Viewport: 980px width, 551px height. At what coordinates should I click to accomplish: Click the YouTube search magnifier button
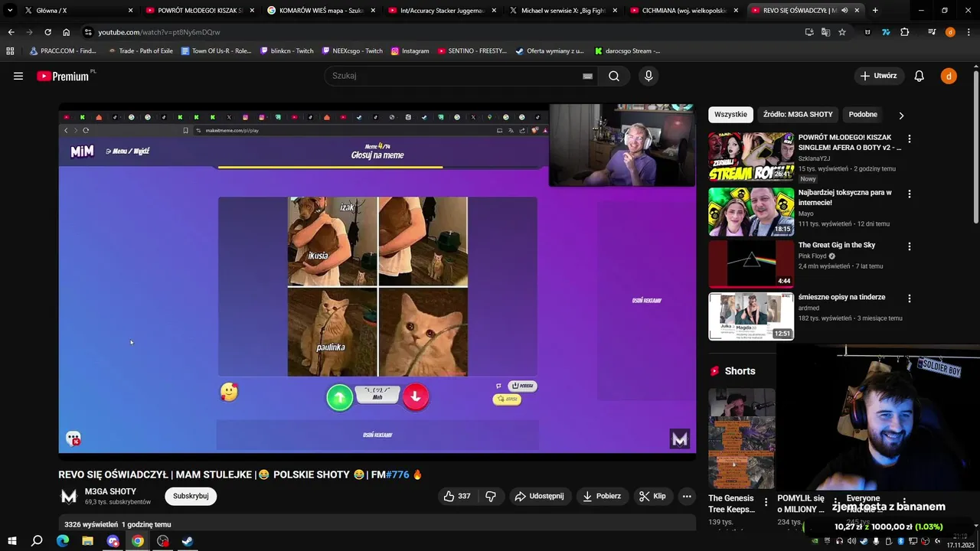click(614, 76)
